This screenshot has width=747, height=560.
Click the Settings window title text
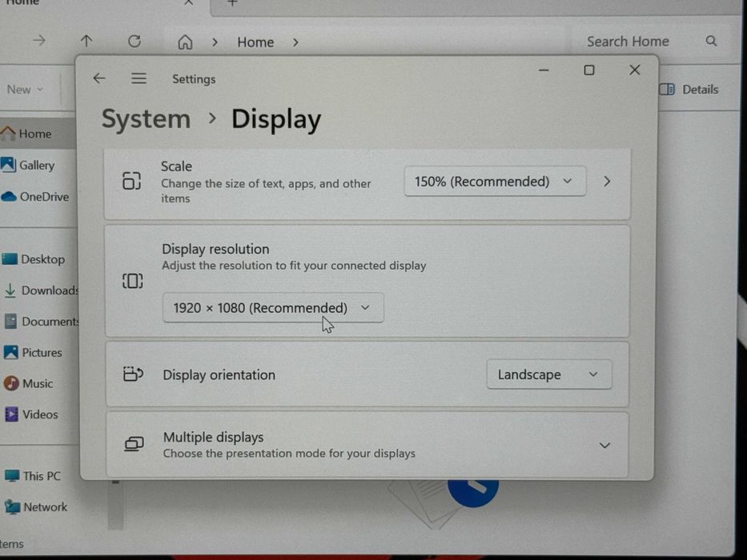pyautogui.click(x=194, y=79)
